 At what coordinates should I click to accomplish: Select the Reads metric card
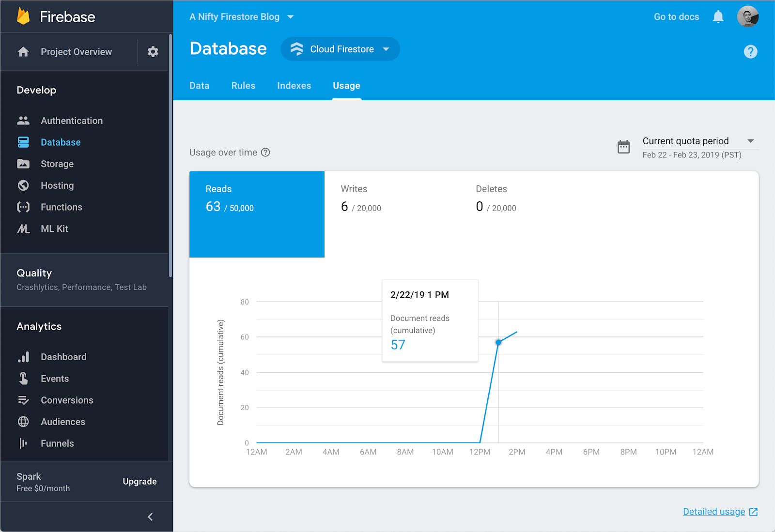click(257, 214)
